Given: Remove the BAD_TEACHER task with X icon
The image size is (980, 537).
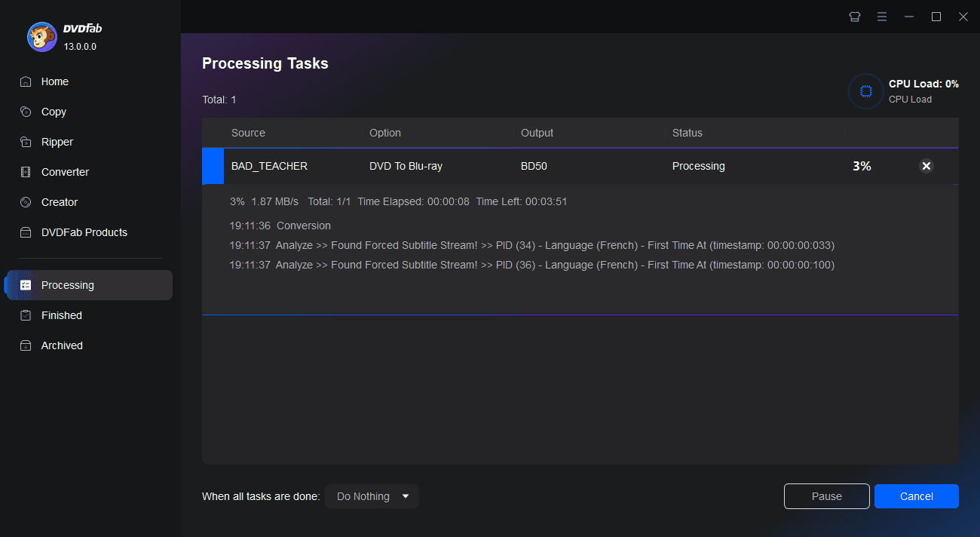Looking at the screenshot, I should [x=926, y=166].
